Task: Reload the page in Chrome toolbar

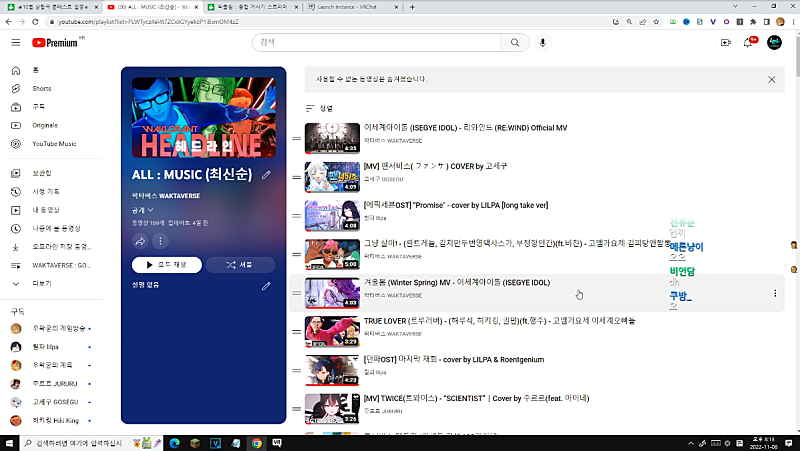Action: 35,22
